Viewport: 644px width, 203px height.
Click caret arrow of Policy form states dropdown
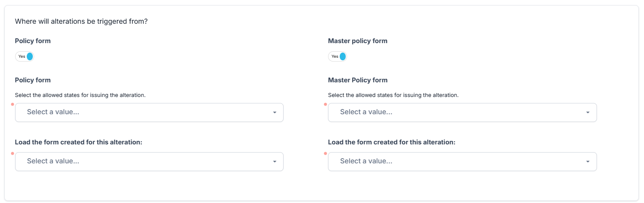click(x=275, y=112)
